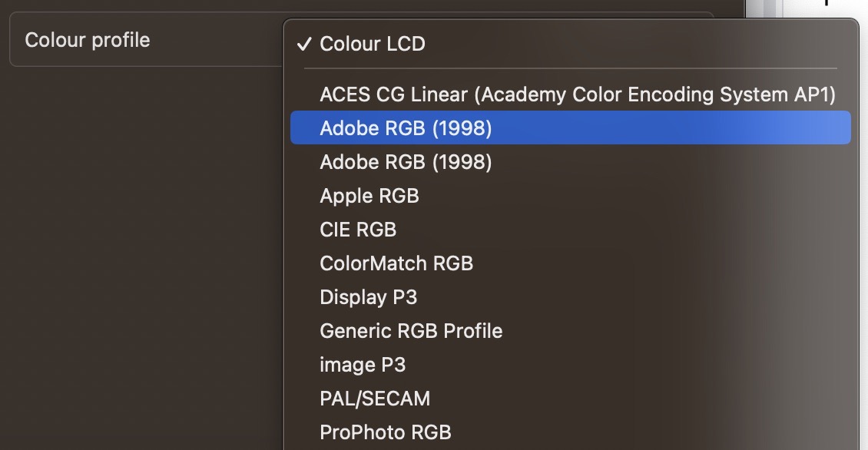Select ProPhoto RGB profile

pos(571,432)
